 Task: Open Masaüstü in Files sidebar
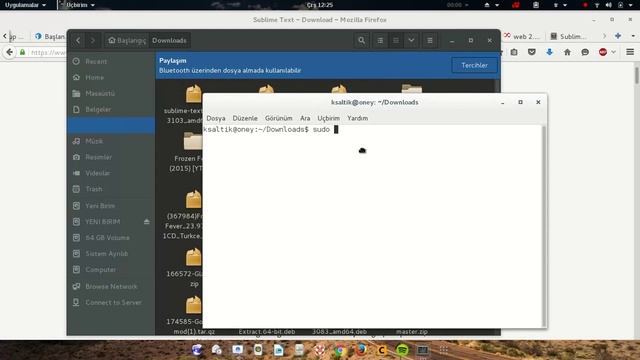coord(111,93)
